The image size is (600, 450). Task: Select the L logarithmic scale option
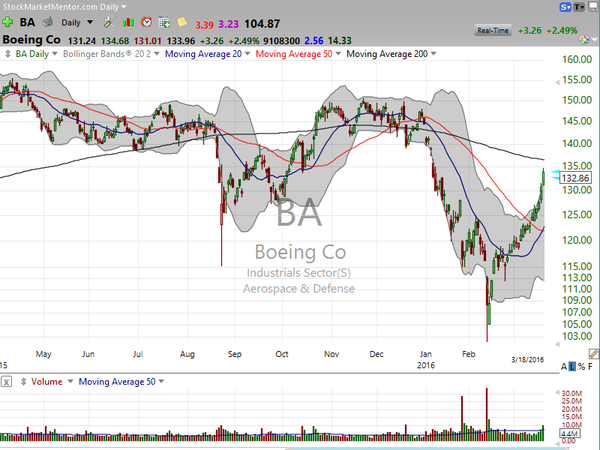click(x=572, y=367)
